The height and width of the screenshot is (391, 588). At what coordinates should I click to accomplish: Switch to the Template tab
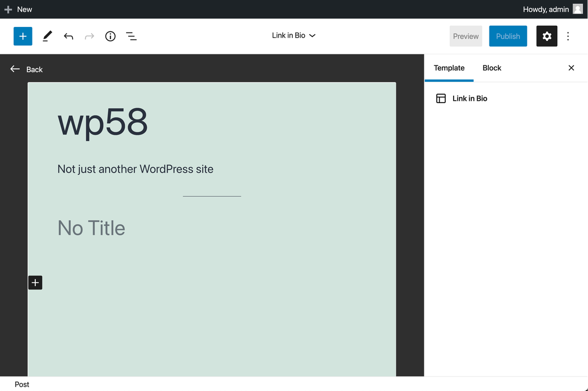[x=449, y=68]
